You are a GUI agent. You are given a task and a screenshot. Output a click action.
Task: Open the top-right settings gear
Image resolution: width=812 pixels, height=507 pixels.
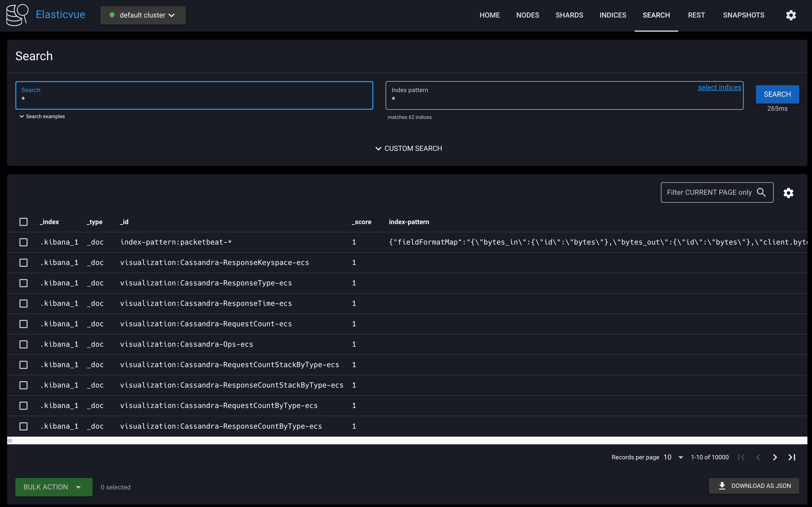(x=791, y=15)
